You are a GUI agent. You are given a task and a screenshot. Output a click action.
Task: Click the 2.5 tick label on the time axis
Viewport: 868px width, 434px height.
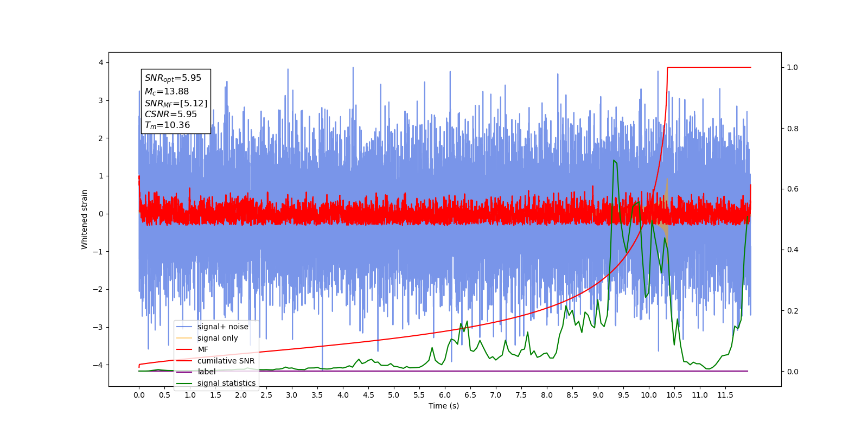(x=266, y=395)
